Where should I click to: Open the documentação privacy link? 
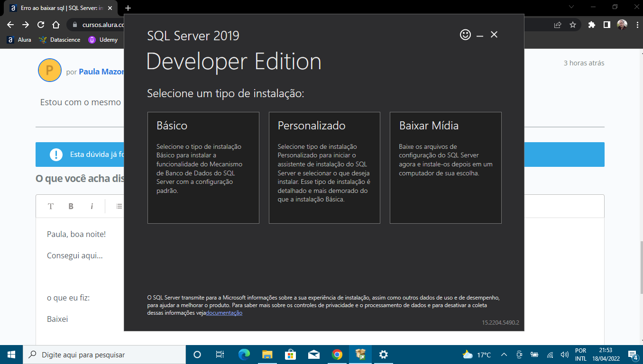[224, 313]
